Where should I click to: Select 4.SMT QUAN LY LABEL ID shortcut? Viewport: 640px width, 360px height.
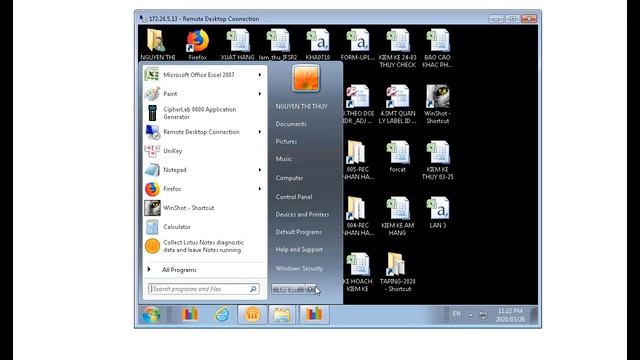pyautogui.click(x=397, y=104)
